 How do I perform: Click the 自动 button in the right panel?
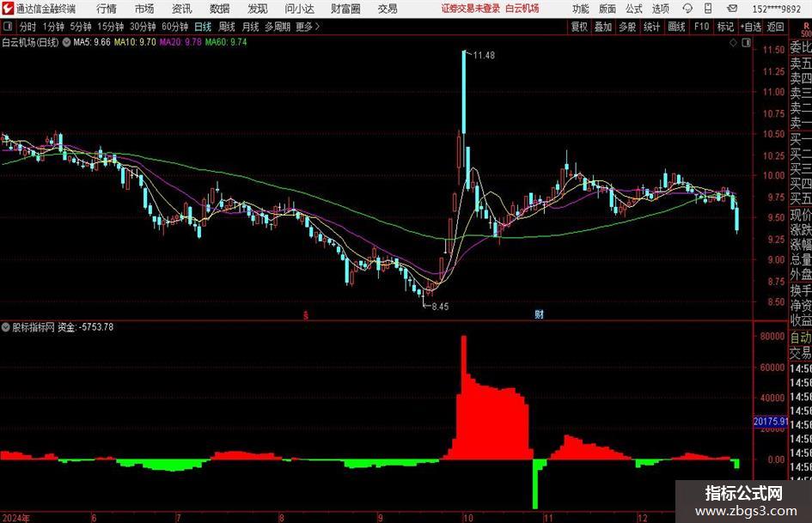coord(801,338)
